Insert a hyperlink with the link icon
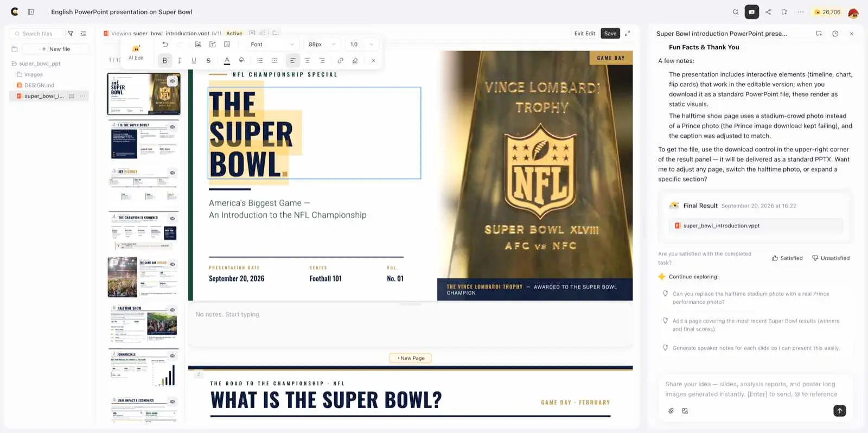The height and width of the screenshot is (433, 868). point(340,61)
